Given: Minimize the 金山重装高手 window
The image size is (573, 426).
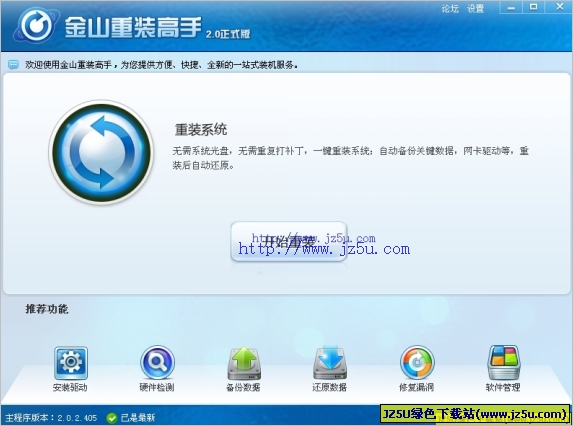Looking at the screenshot, I should click(511, 7).
